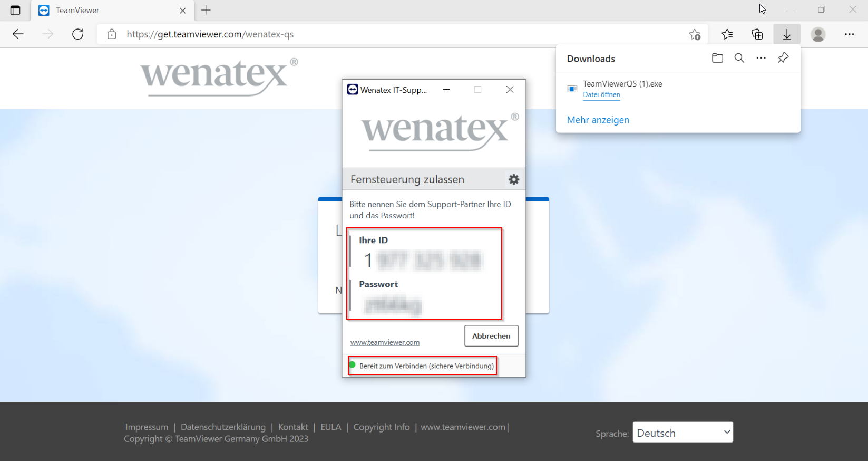868x461 pixels.
Task: Close the TeamViewer browser tab
Action: click(183, 11)
